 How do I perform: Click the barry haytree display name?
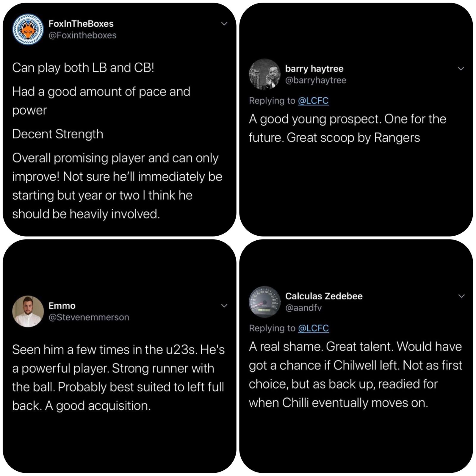[314, 69]
